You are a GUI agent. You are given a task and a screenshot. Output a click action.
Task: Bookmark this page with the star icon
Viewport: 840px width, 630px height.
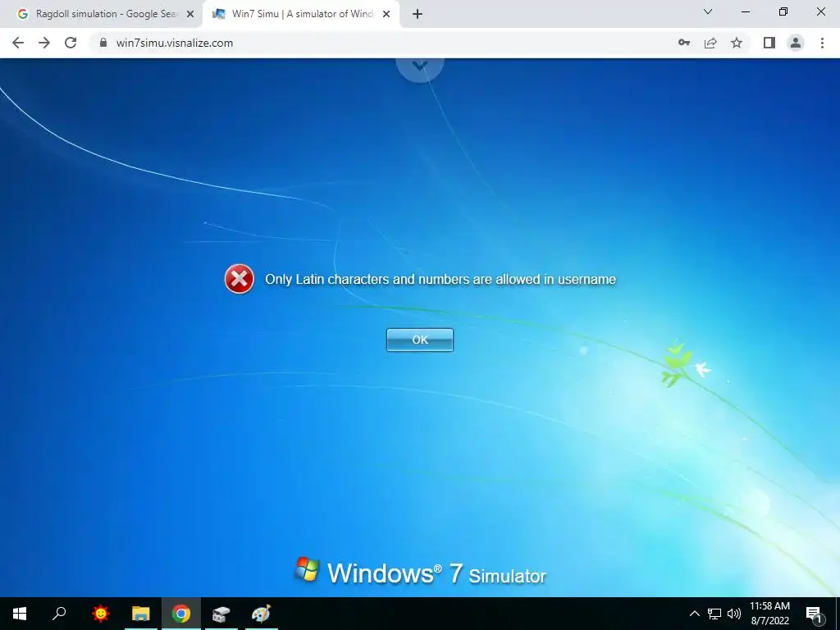point(737,43)
